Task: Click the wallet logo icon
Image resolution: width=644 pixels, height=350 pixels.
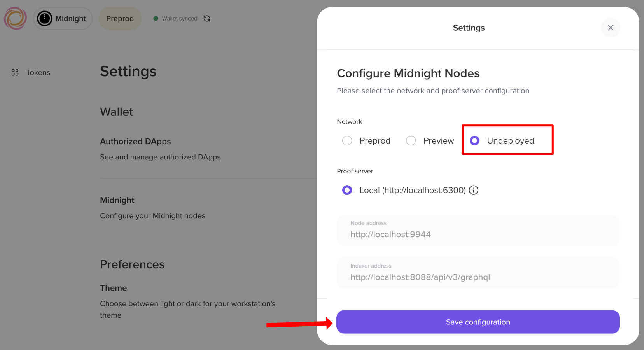Action: pos(15,18)
